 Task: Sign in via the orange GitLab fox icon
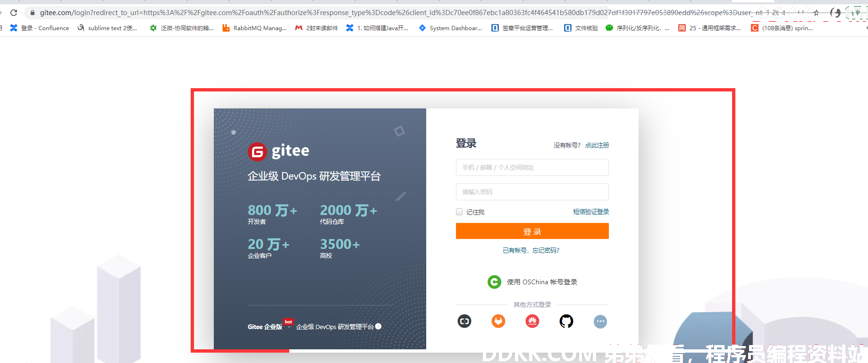pyautogui.click(x=498, y=322)
